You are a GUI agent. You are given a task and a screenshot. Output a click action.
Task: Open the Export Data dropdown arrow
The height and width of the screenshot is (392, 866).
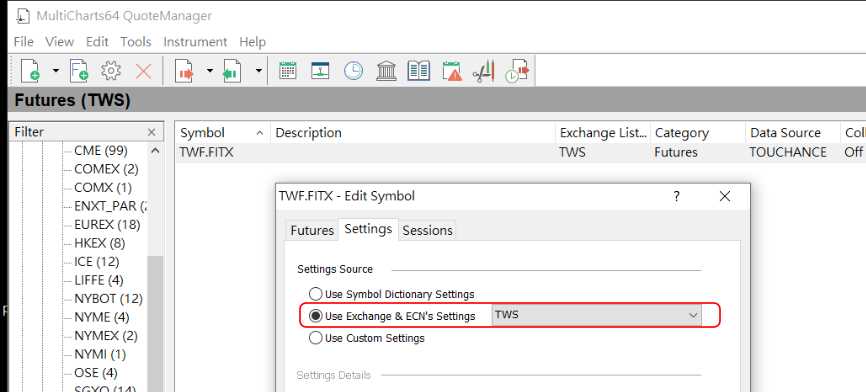(258, 71)
